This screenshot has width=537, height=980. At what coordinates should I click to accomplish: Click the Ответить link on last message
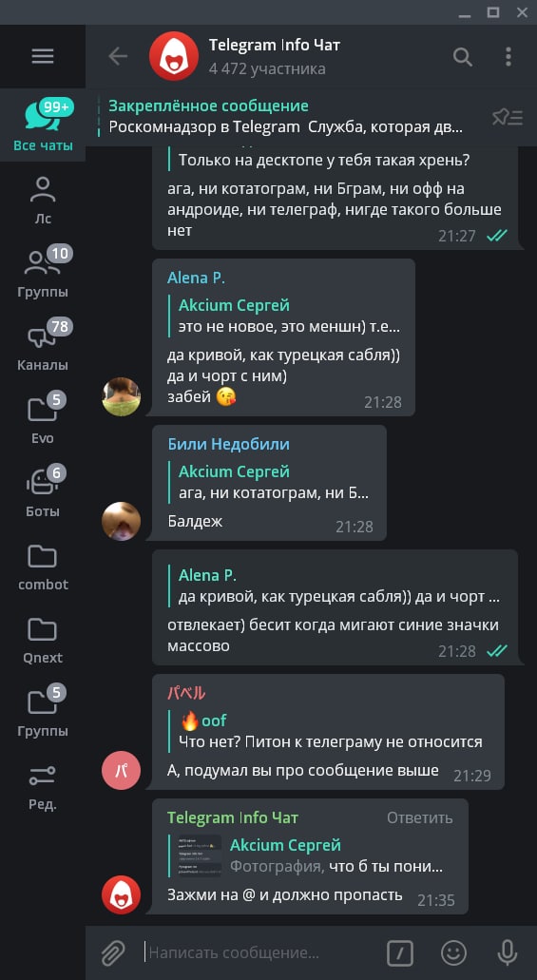(419, 817)
